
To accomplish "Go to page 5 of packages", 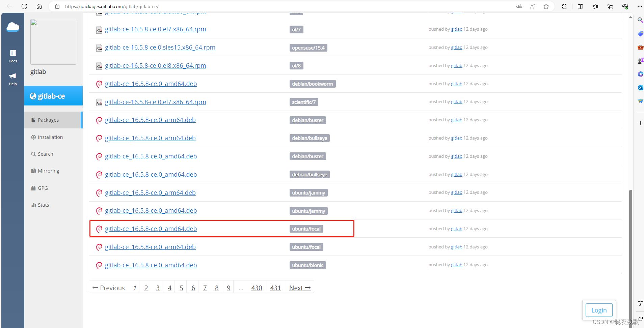I will [181, 288].
